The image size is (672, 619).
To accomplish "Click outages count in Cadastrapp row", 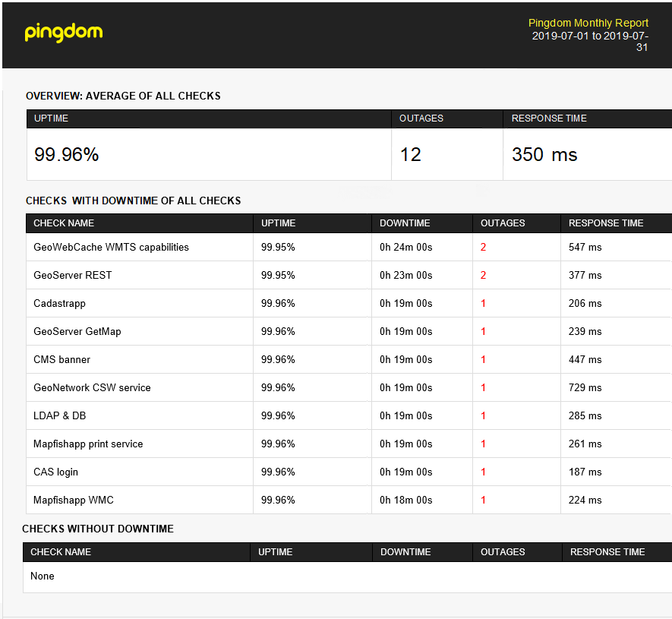I will [483, 304].
